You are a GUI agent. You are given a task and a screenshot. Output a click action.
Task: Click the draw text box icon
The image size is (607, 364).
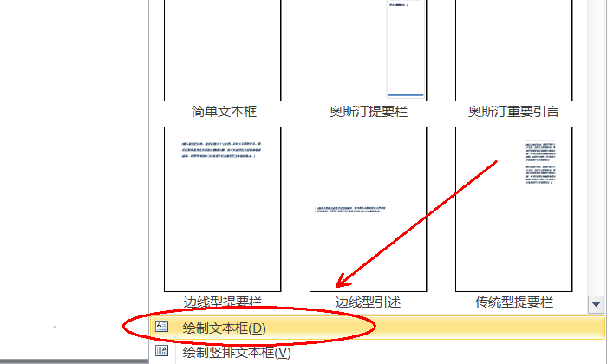(161, 327)
